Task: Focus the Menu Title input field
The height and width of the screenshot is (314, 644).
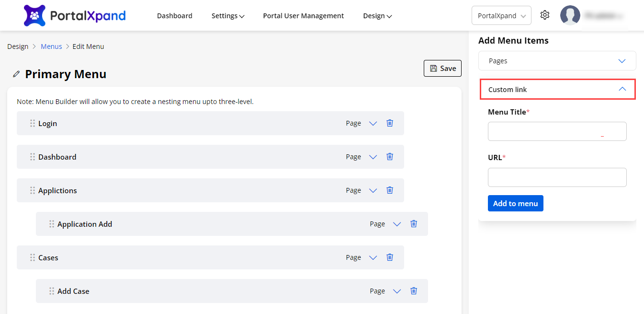Action: (x=557, y=131)
